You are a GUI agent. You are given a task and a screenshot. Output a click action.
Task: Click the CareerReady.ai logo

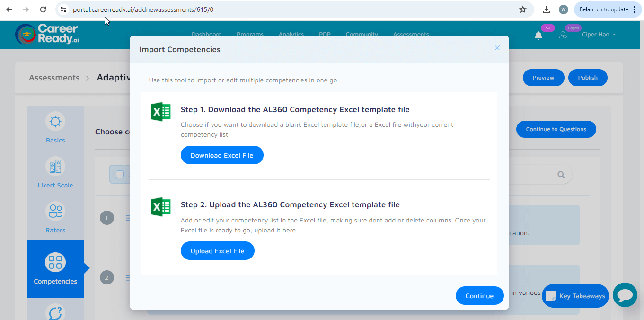(47, 34)
